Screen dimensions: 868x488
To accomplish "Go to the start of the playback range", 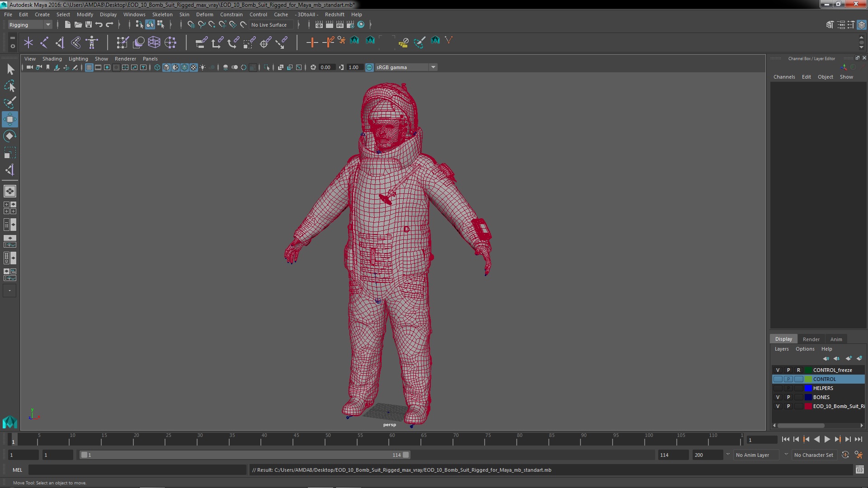I will pos(785,439).
